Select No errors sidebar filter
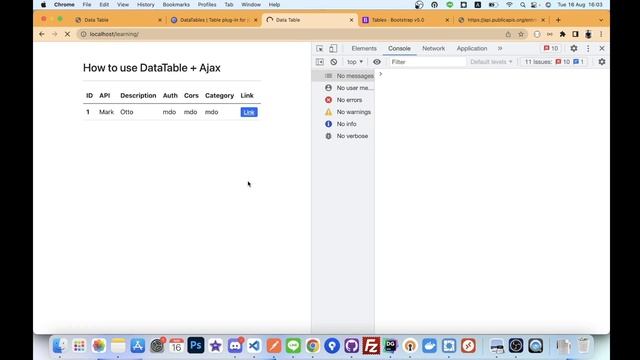 343,100
